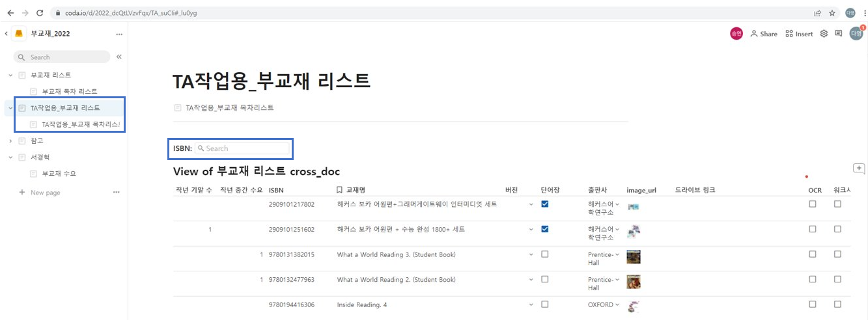The image size is (868, 326).
Task: Check OCR for Inside Reading. 4
Action: pos(812,304)
